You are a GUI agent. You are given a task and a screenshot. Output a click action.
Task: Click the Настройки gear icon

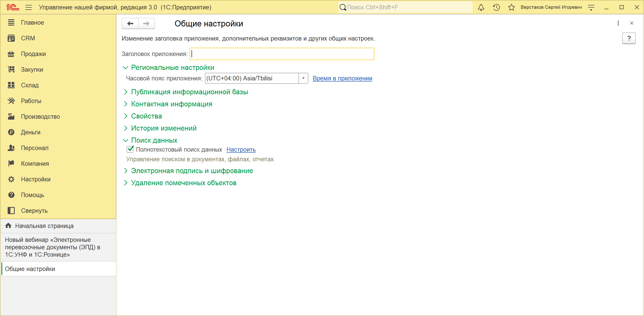coord(11,179)
